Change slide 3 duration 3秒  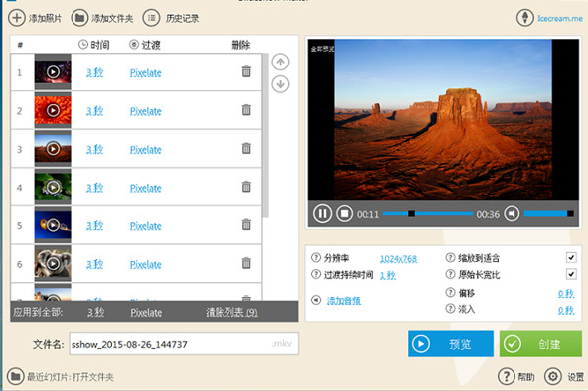pos(95,149)
